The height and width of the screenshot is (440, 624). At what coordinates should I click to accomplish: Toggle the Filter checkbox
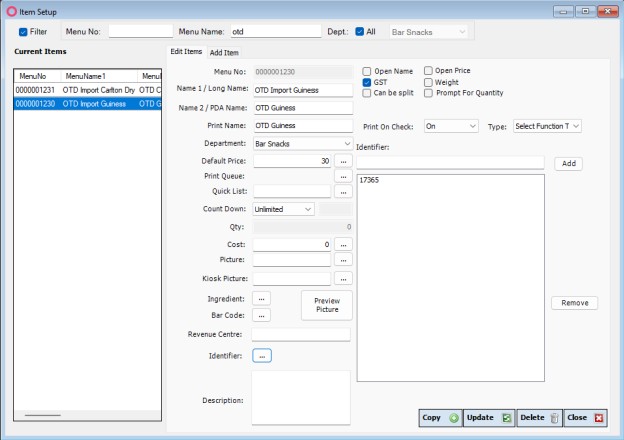[x=24, y=32]
